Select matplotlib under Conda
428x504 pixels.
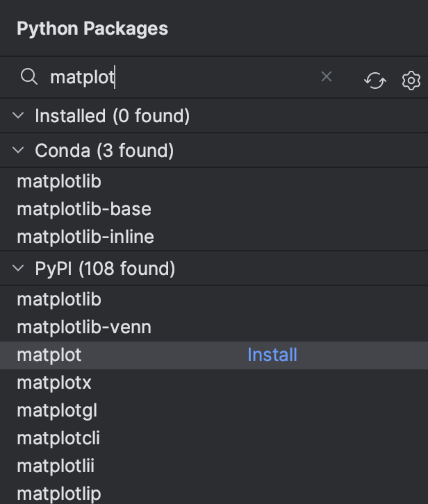59,181
